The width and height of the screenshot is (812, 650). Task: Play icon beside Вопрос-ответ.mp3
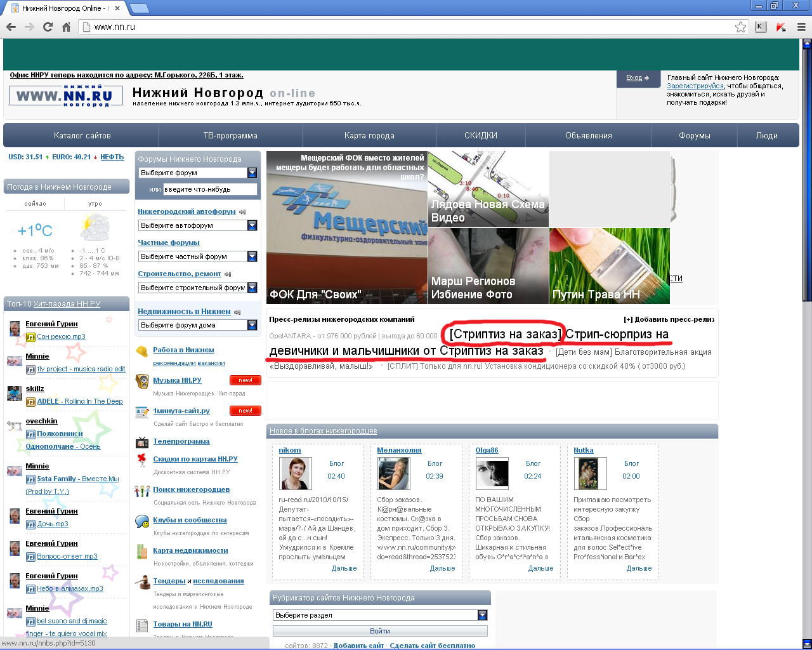tap(30, 557)
